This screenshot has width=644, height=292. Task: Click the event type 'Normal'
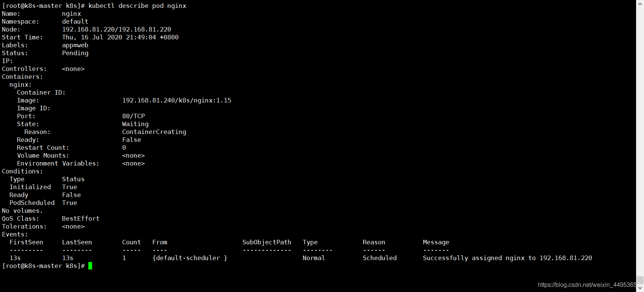[314, 258]
